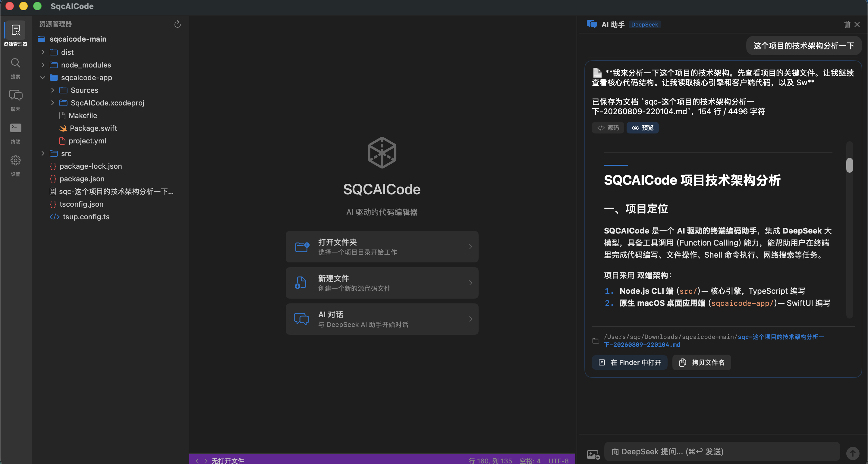Click the AI 助手 chat bubble icon

592,24
